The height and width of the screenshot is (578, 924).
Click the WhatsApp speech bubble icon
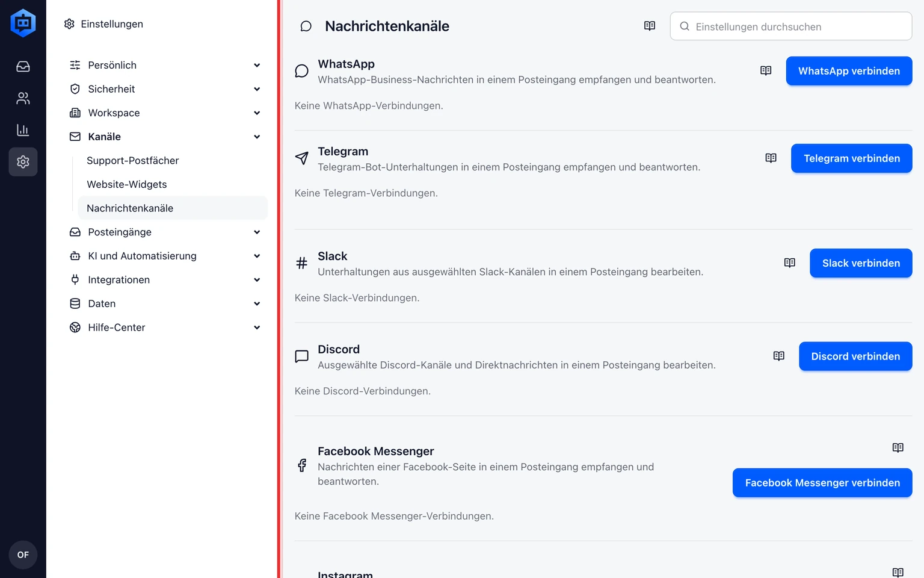302,71
